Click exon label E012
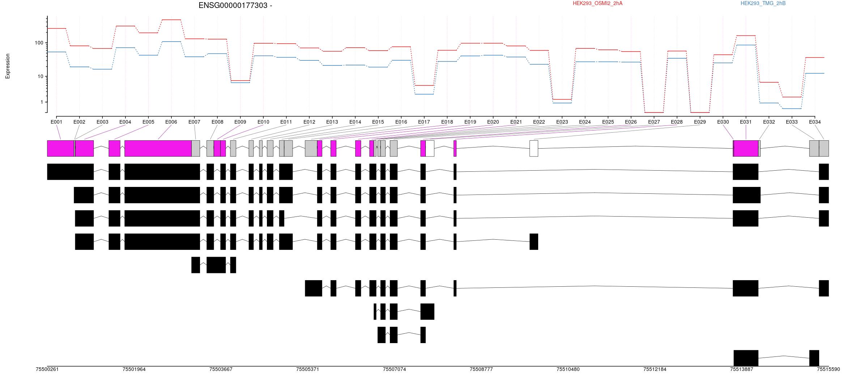The image size is (868, 376). 309,122
